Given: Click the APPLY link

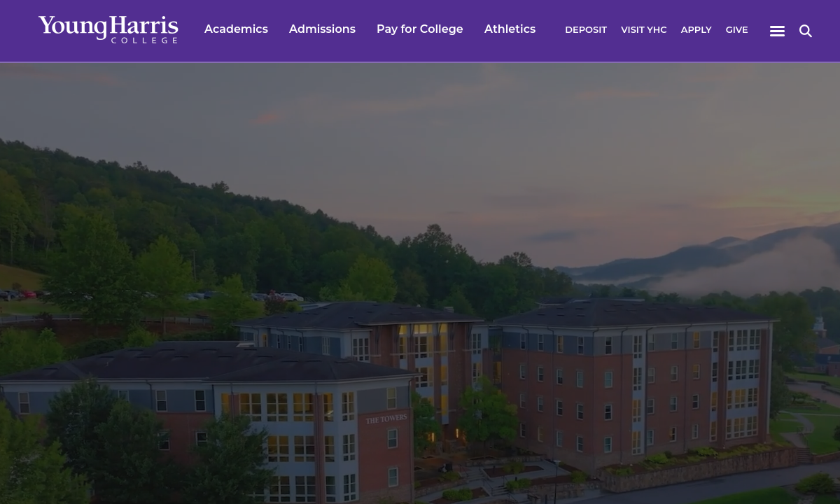Looking at the screenshot, I should click(x=696, y=29).
